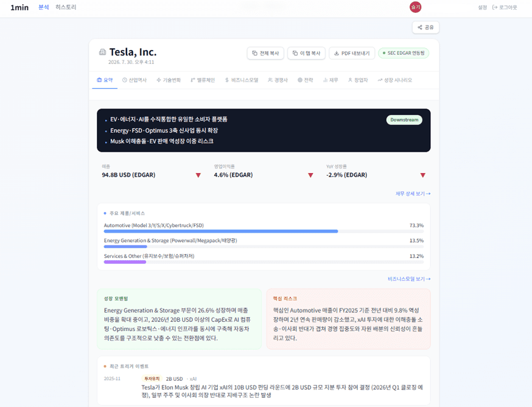Switch to the 기술변화 tab
Screen dimensions: 532x407
click(168, 80)
